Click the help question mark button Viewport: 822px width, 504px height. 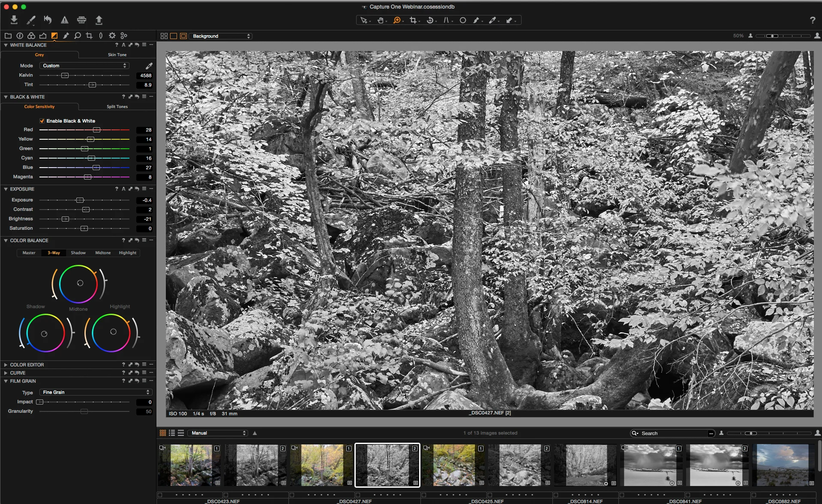pos(813,20)
